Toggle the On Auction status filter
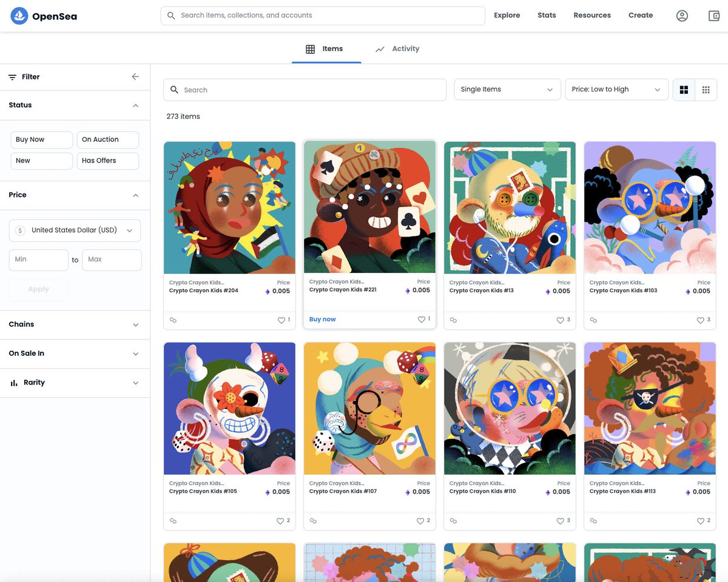Screen dimensions: 728x582 [x=108, y=139]
